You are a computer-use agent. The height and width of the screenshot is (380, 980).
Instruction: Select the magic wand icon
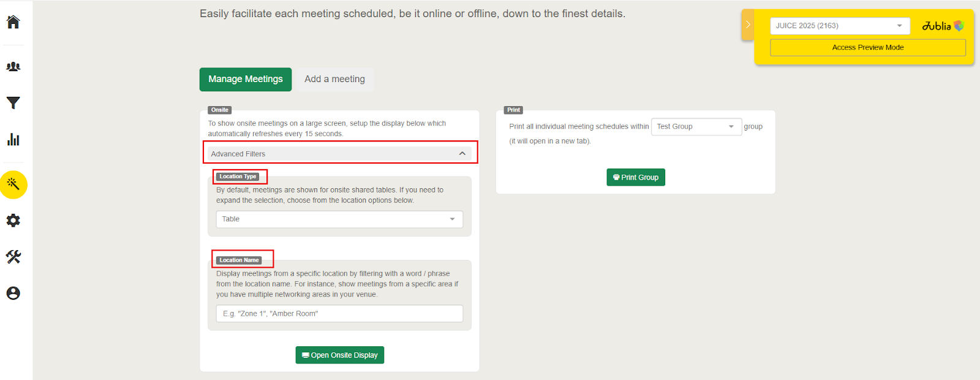(13, 184)
